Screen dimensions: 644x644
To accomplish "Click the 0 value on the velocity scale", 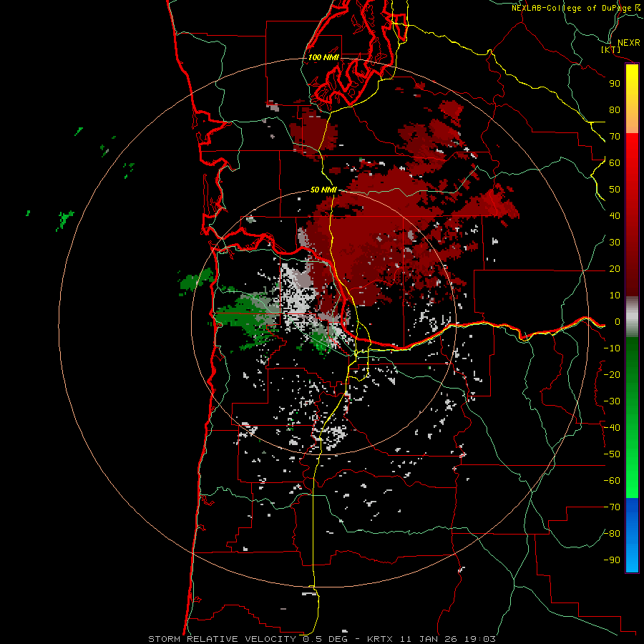I will point(618,322).
